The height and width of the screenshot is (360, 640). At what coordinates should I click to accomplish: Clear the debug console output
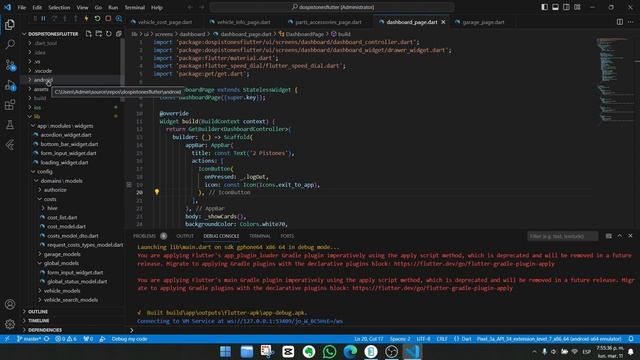[x=609, y=236]
